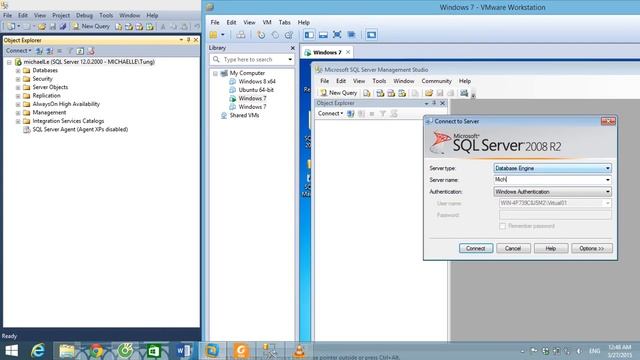This screenshot has height=360, width=640.
Task: Open VLC media player from taskbar
Action: pyautogui.click(x=299, y=351)
